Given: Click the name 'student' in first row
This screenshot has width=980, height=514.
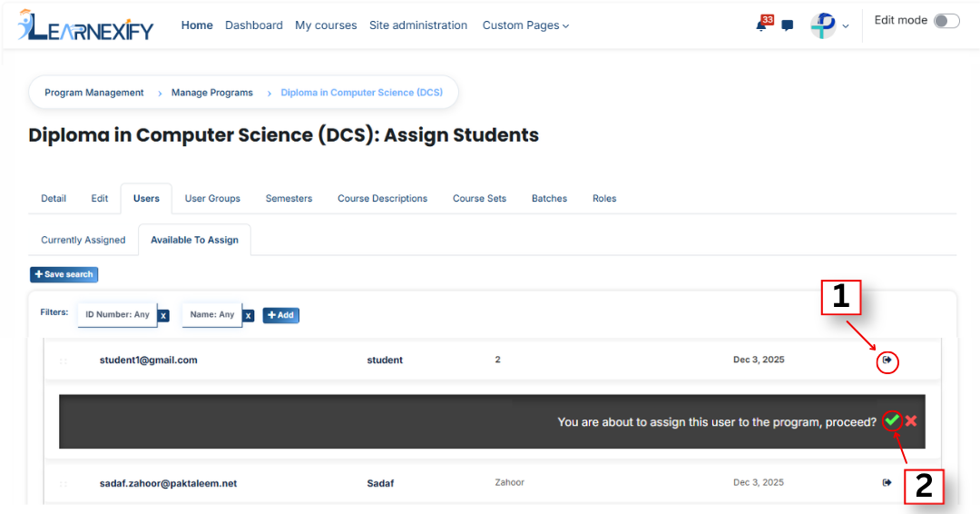Looking at the screenshot, I should coord(385,361).
